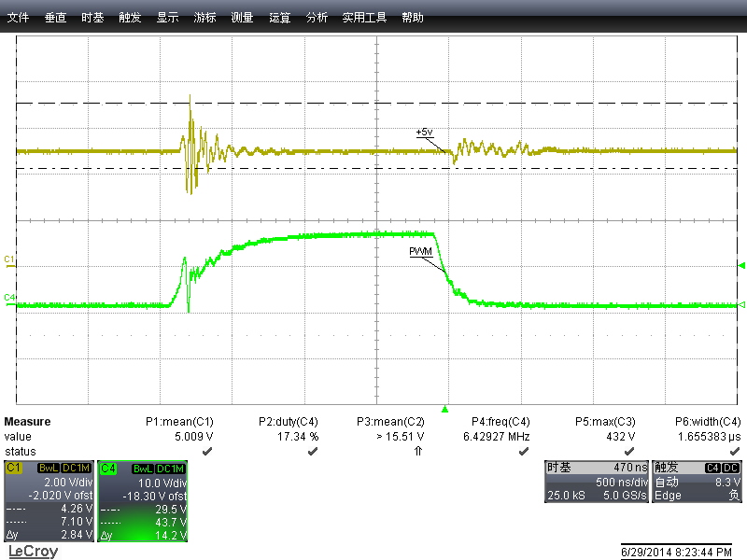747x560 pixels.
Task: Click the 15.51 V mean value
Action: click(x=401, y=437)
